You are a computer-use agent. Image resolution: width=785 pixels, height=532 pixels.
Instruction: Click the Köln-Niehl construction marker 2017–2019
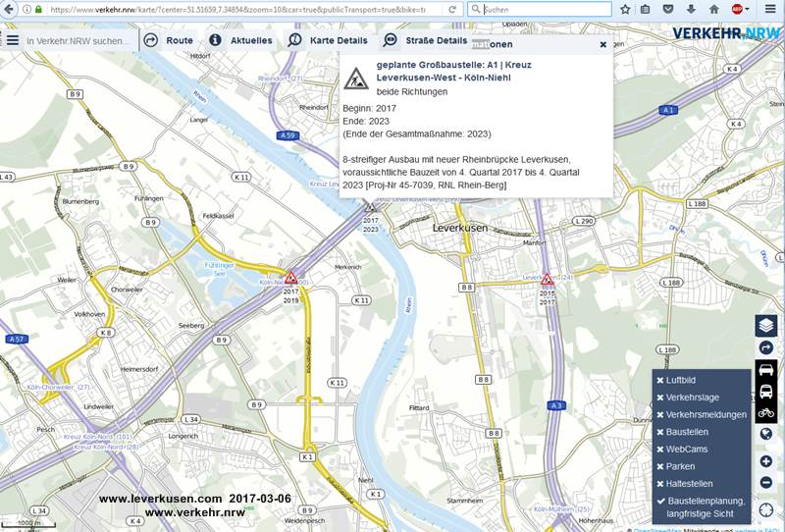(x=290, y=277)
